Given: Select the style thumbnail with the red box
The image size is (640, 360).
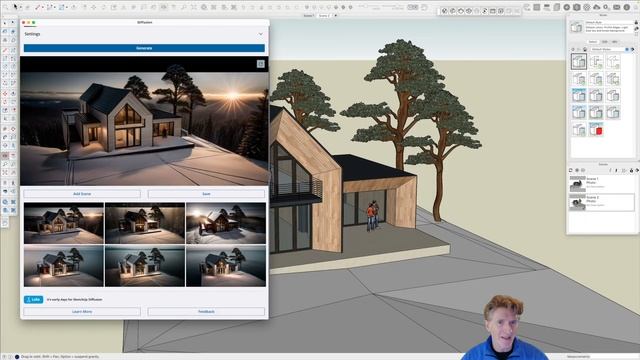Looking at the screenshot, I should [596, 129].
